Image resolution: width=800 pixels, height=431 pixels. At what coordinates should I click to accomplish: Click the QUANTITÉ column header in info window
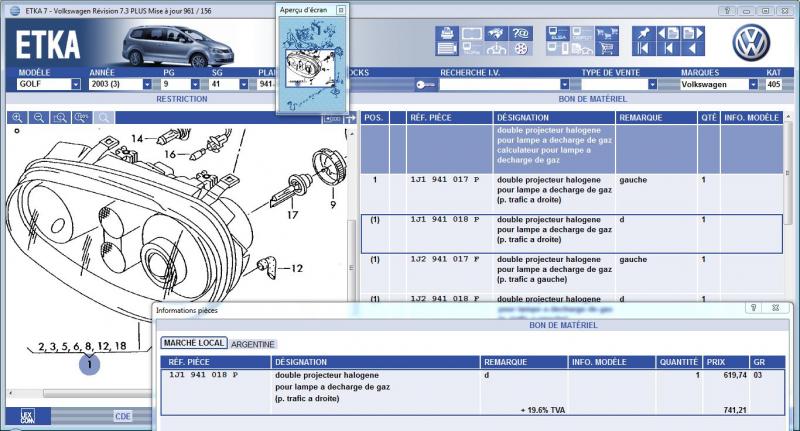[679, 362]
